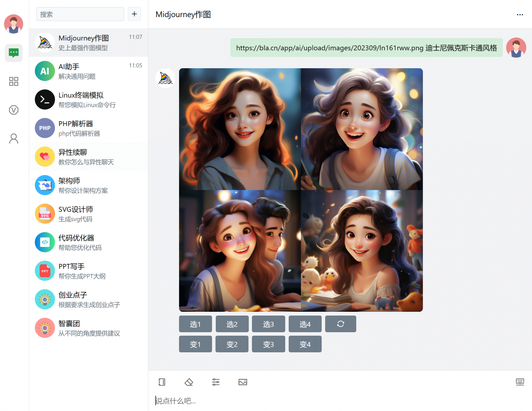
Task: Click the Linux terminal avatar icon
Action: click(x=45, y=100)
